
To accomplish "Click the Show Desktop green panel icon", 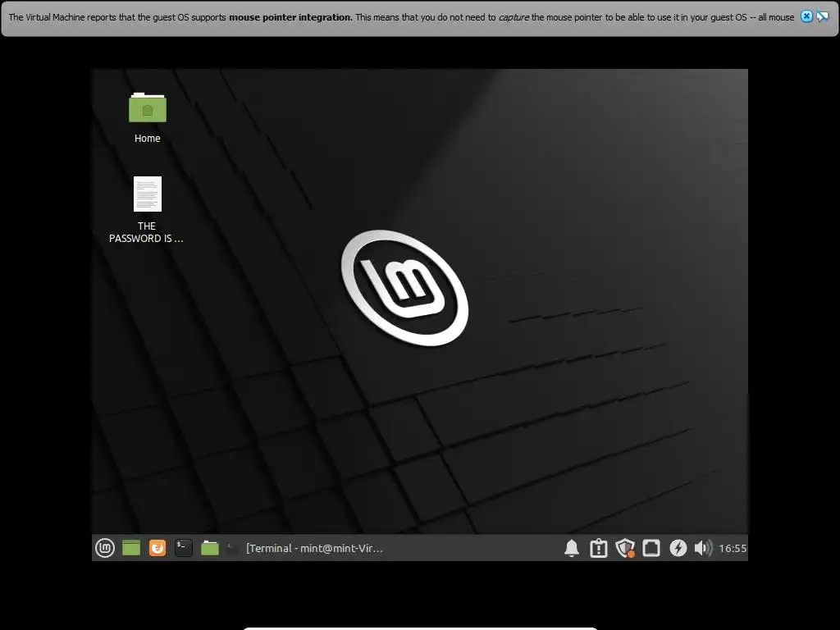I will tap(131, 547).
